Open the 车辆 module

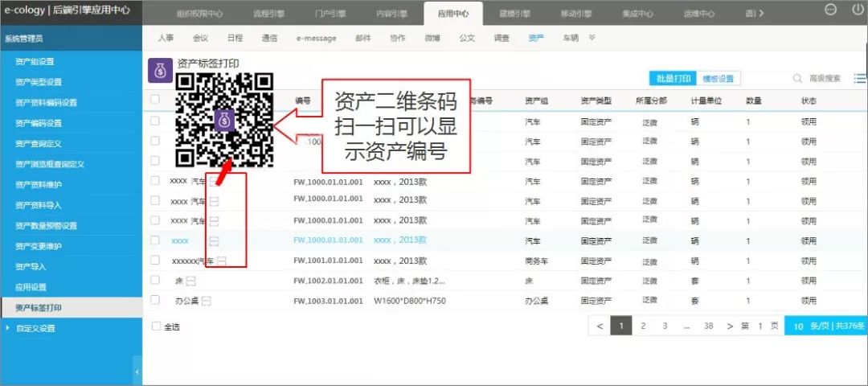click(x=571, y=39)
